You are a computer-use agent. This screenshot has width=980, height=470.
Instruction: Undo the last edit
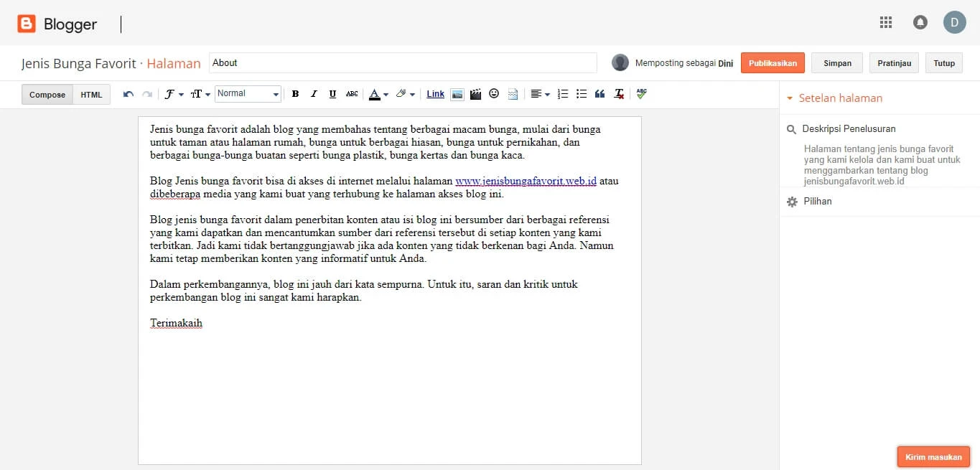click(127, 93)
